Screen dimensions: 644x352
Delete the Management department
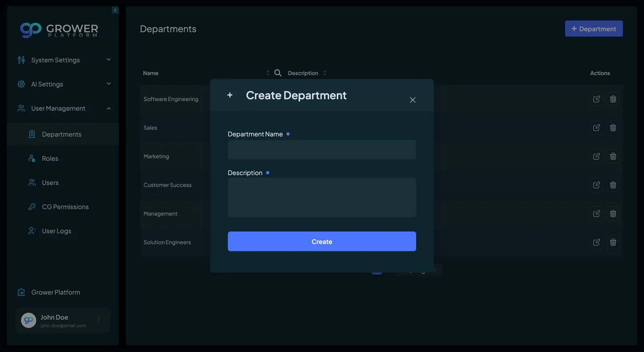tap(613, 213)
